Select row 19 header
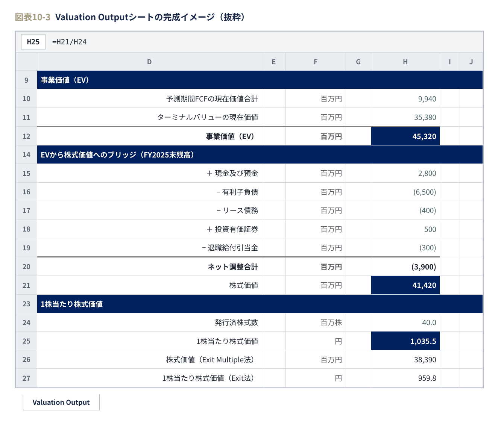This screenshot has height=427, width=504. [x=26, y=248]
